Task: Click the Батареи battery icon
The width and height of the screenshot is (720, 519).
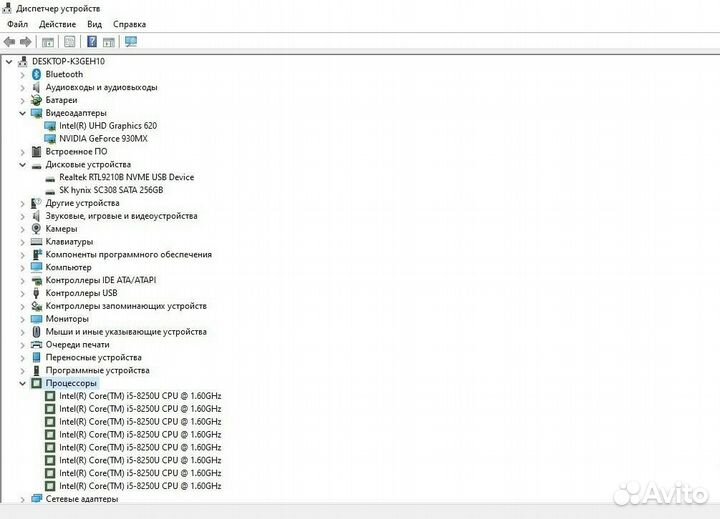Action: [36, 100]
